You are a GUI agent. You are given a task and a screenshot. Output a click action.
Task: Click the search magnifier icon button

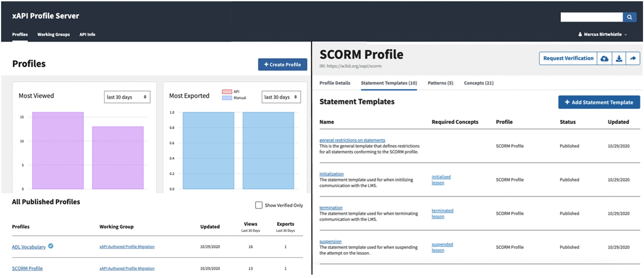point(629,17)
